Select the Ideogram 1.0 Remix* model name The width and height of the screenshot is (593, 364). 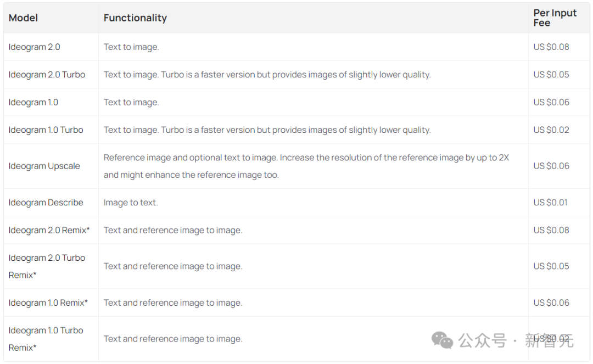(48, 303)
